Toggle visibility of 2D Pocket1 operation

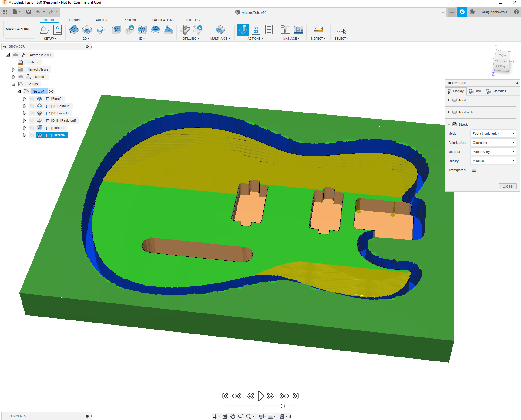coord(32,113)
